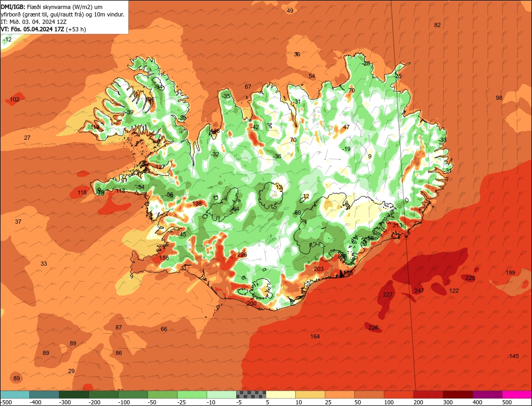Click the flux value '158' on the map
Viewport: 532px width, 406px height.
[164, 258]
